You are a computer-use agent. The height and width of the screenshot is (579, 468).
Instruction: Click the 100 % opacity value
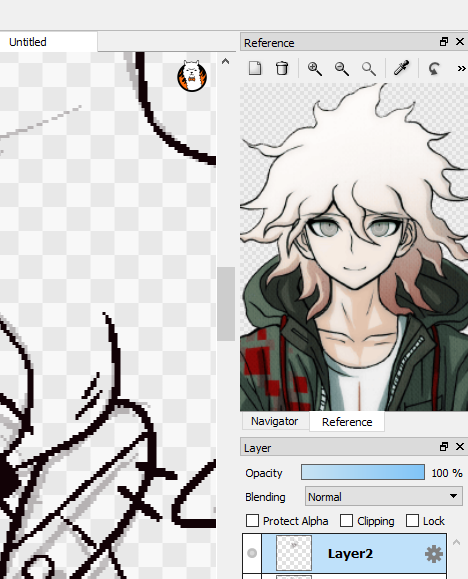[x=447, y=473]
